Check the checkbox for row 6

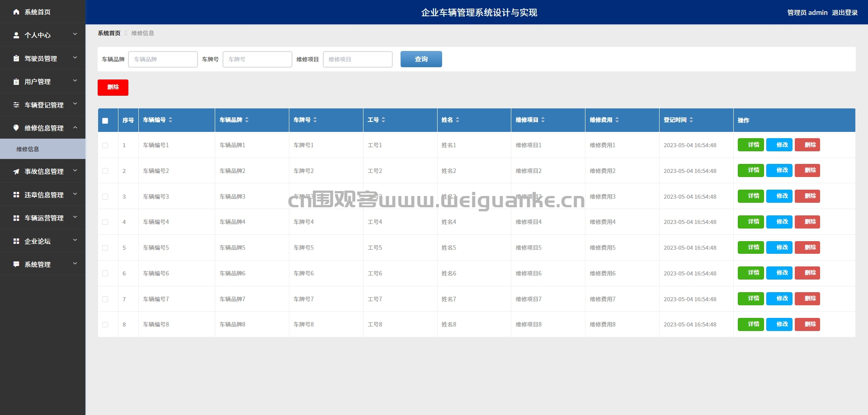pos(105,274)
